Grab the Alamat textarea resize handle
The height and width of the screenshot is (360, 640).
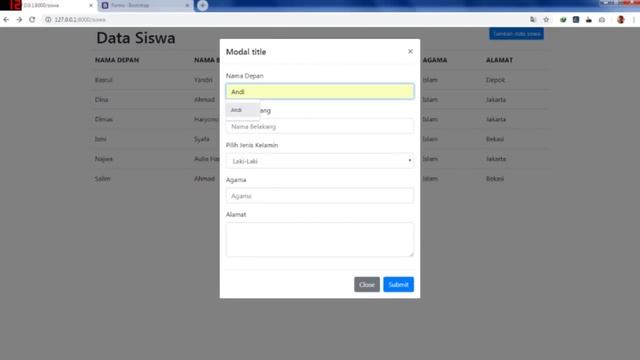(411, 254)
